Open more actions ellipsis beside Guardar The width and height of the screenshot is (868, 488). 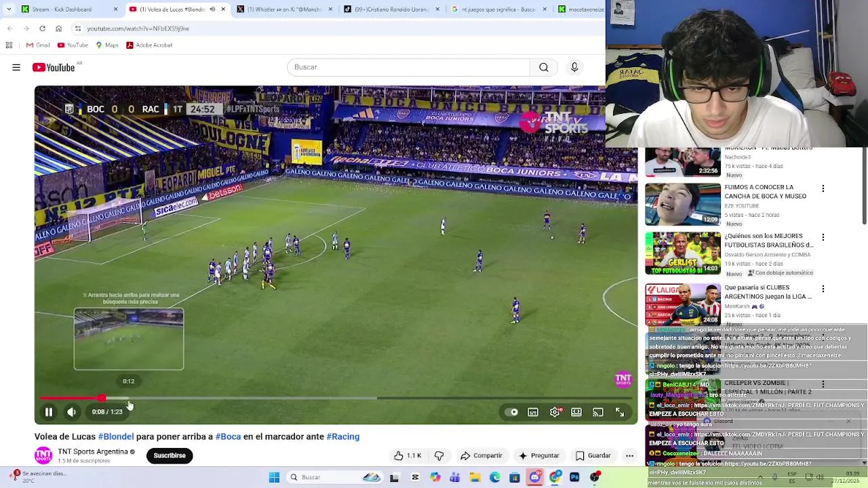[630, 455]
